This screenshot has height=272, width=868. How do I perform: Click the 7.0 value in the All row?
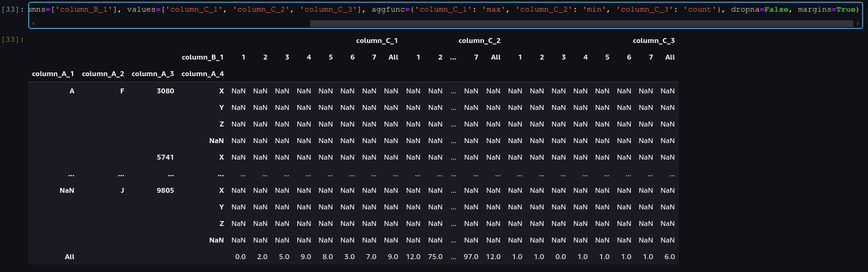pyautogui.click(x=371, y=257)
